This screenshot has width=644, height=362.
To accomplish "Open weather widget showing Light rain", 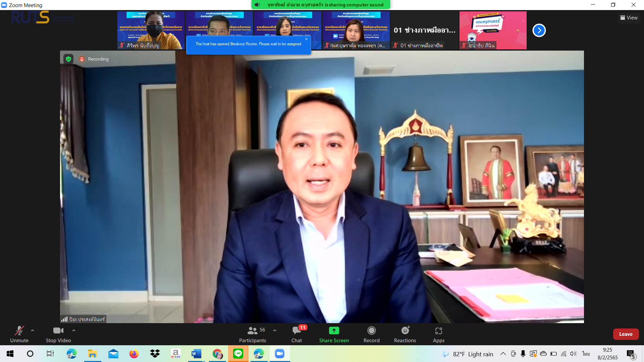I will (467, 354).
